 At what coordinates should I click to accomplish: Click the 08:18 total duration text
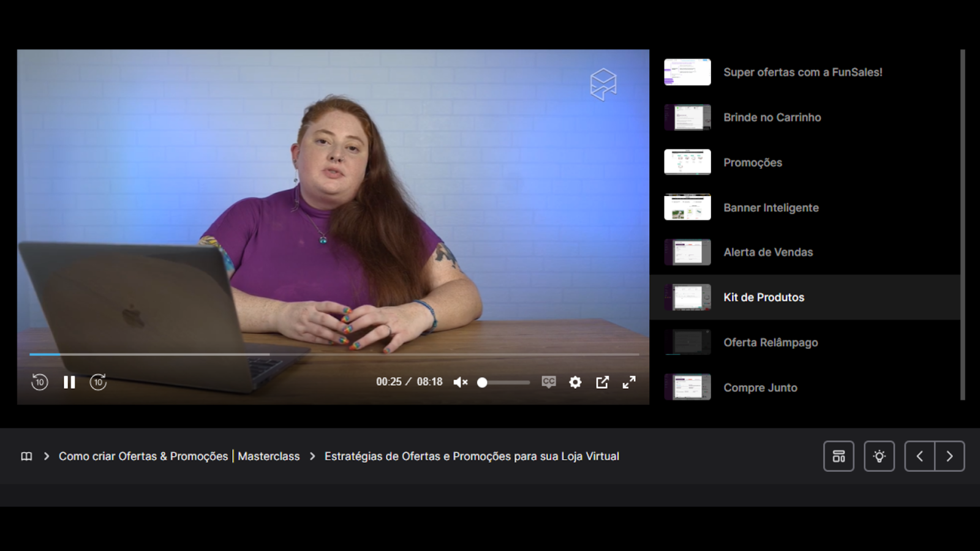(429, 381)
